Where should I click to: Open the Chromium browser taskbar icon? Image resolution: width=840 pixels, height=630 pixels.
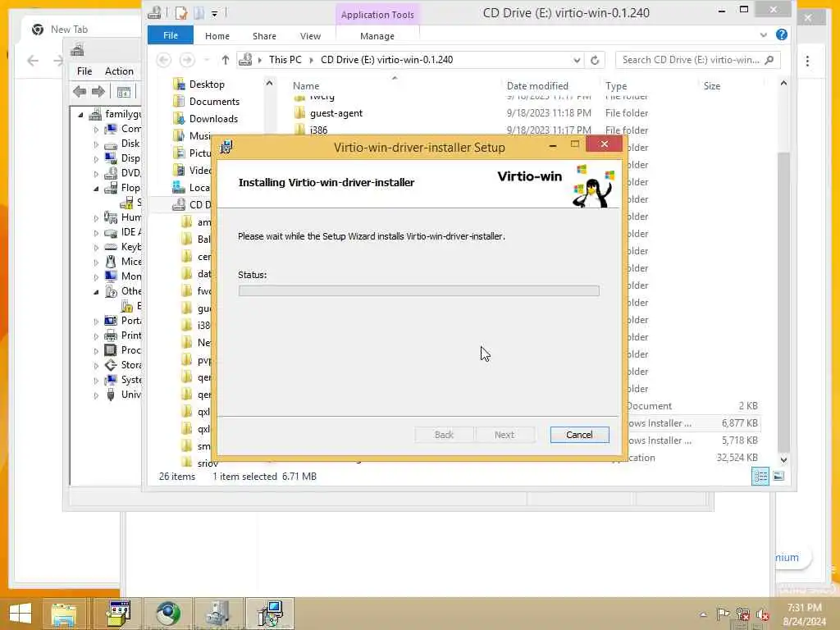tap(168, 614)
